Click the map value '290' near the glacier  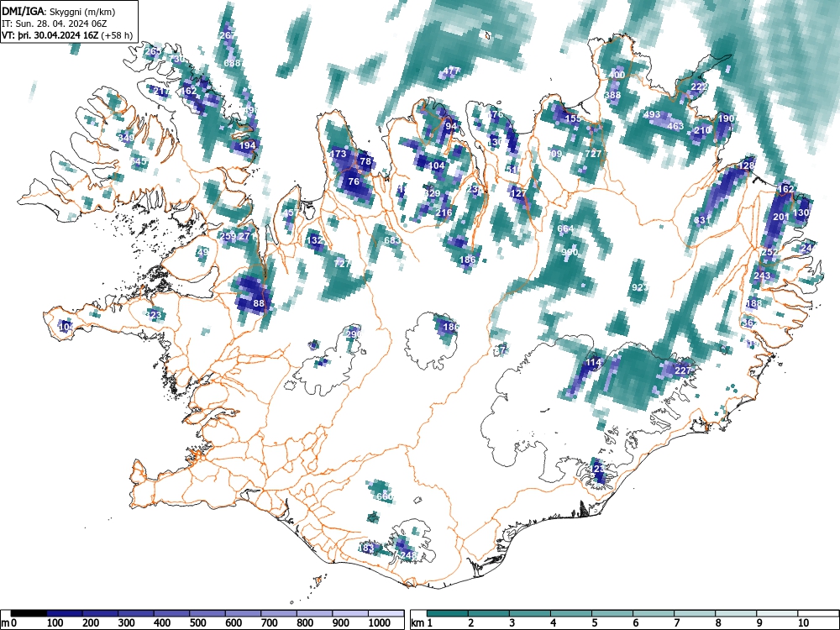tap(354, 333)
